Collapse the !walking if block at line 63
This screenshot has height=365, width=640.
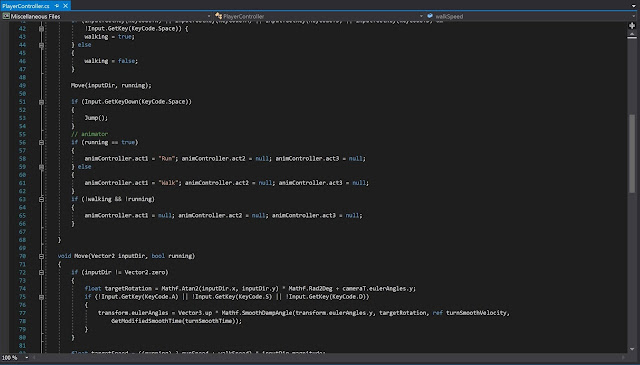tap(41, 199)
